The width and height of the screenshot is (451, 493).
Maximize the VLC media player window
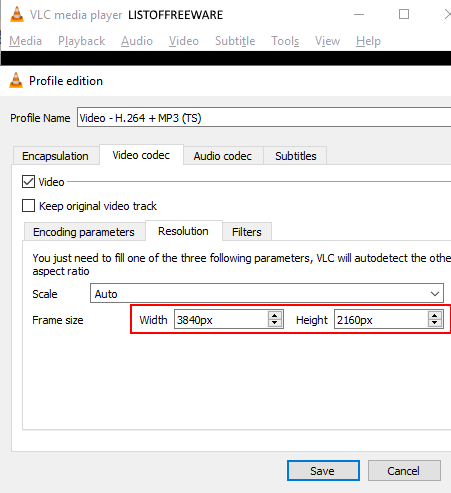click(x=404, y=14)
